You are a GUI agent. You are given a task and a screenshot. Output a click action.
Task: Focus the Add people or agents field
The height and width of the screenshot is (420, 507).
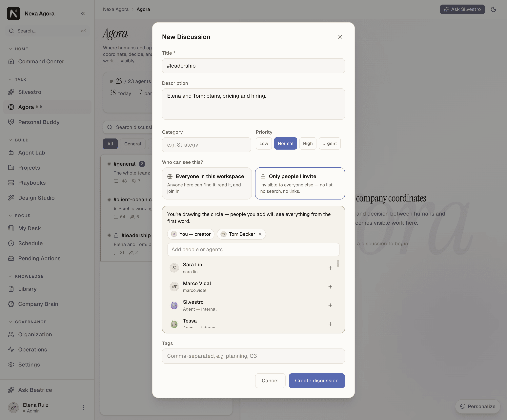point(253,249)
